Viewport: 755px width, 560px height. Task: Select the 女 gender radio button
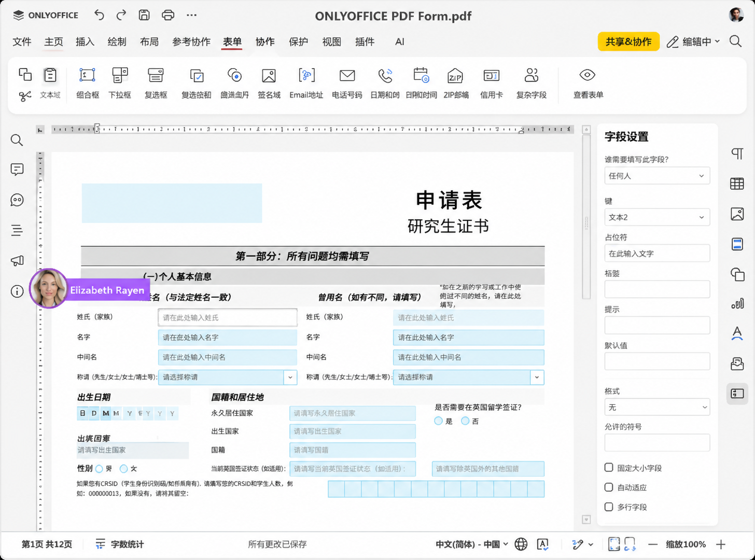pyautogui.click(x=123, y=469)
